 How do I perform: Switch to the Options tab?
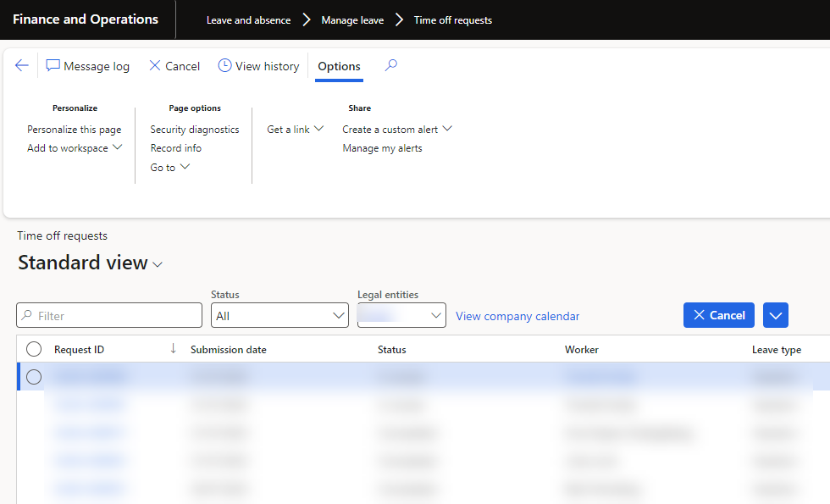[339, 66]
